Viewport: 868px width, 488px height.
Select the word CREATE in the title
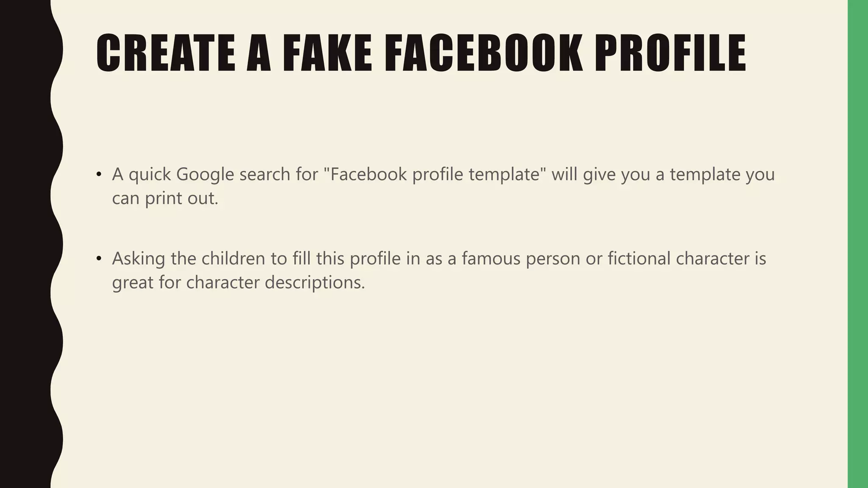pyautogui.click(x=166, y=53)
